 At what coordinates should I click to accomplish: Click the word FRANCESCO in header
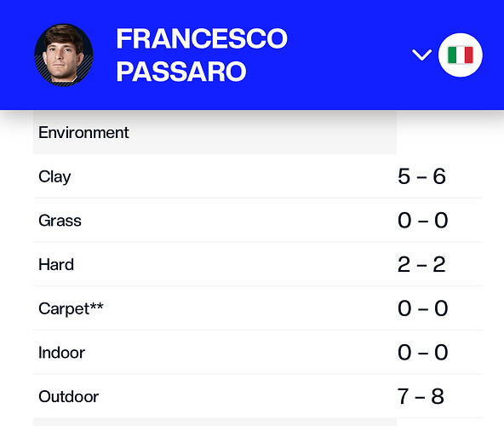202,38
